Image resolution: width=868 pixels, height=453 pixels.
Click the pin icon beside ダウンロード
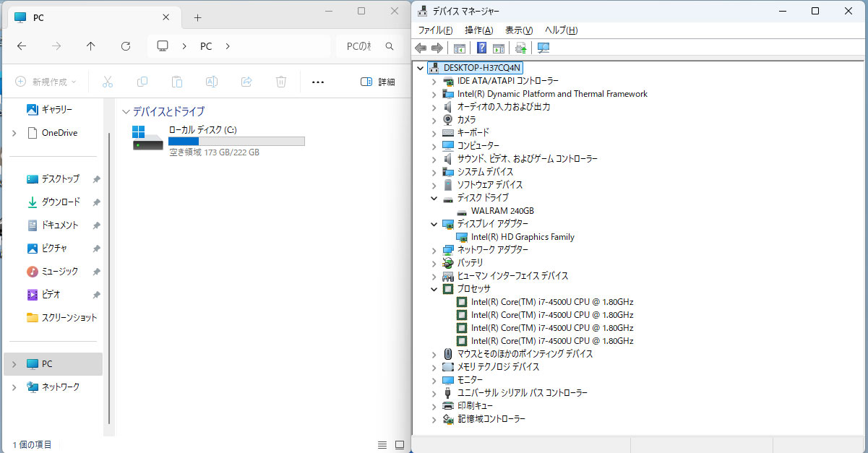pos(96,202)
